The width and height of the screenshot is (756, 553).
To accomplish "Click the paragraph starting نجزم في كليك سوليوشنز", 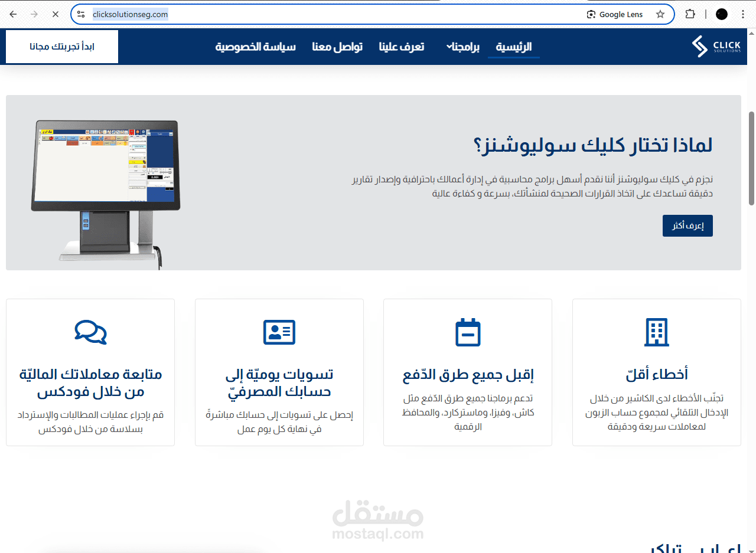I will coord(532,186).
